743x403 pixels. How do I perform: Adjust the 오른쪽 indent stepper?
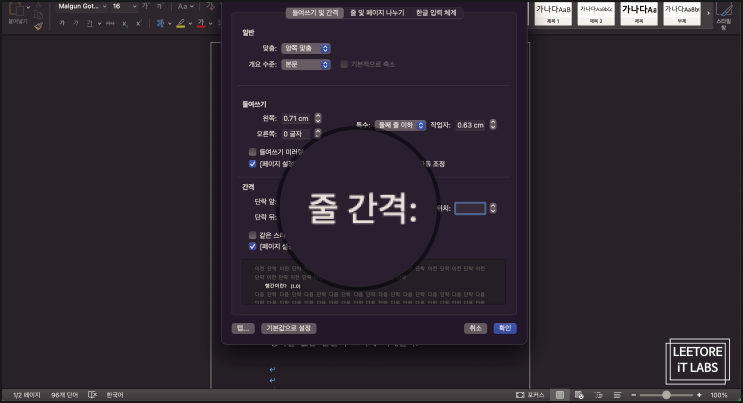click(x=318, y=133)
